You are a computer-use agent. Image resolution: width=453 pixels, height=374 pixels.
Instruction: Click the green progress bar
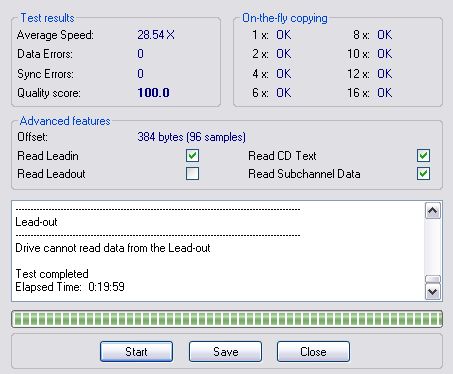click(x=227, y=319)
